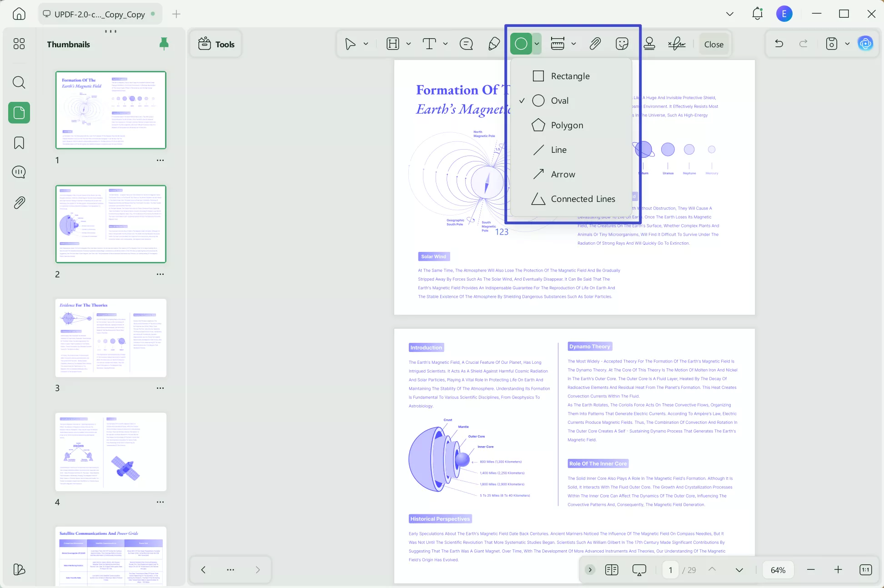Open the Sticky note comment tool
Image resolution: width=884 pixels, height=588 pixels.
466,44
